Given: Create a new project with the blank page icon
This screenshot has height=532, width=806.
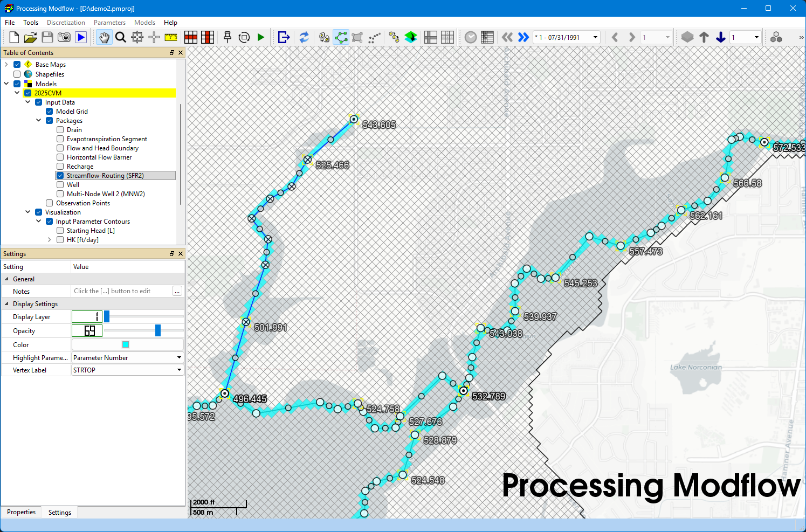Looking at the screenshot, I should 14,37.
